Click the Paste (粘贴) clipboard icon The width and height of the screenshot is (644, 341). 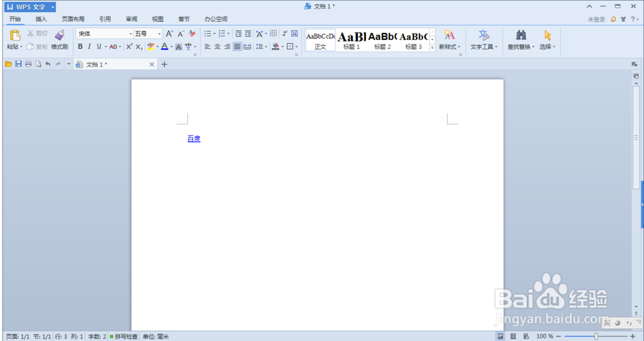pos(15,35)
